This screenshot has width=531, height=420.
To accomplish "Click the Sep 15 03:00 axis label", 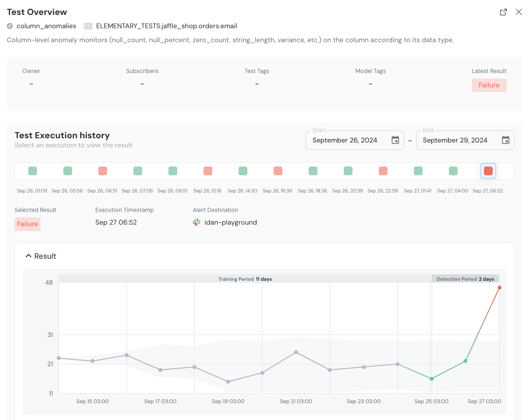I will pyautogui.click(x=93, y=401).
